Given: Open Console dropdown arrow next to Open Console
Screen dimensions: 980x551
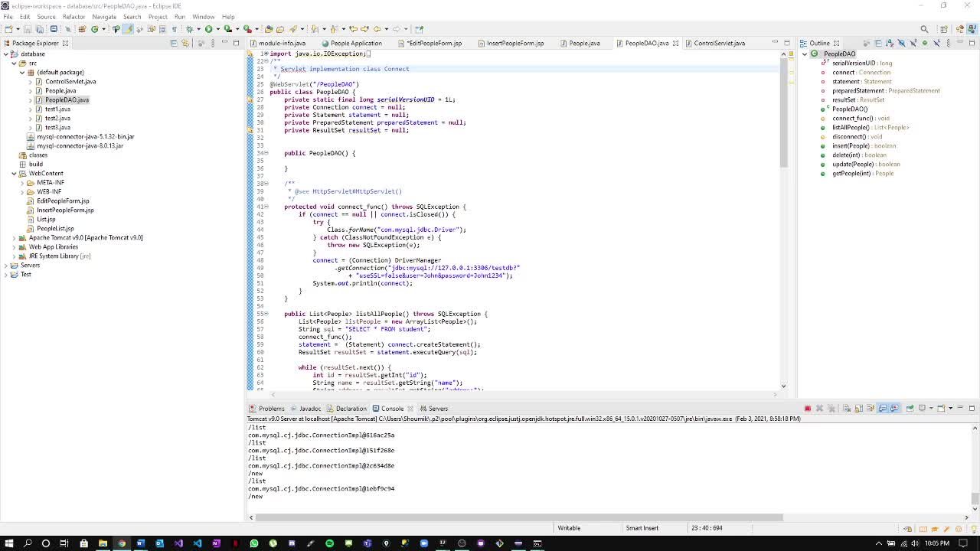Looking at the screenshot, I should click(951, 408).
